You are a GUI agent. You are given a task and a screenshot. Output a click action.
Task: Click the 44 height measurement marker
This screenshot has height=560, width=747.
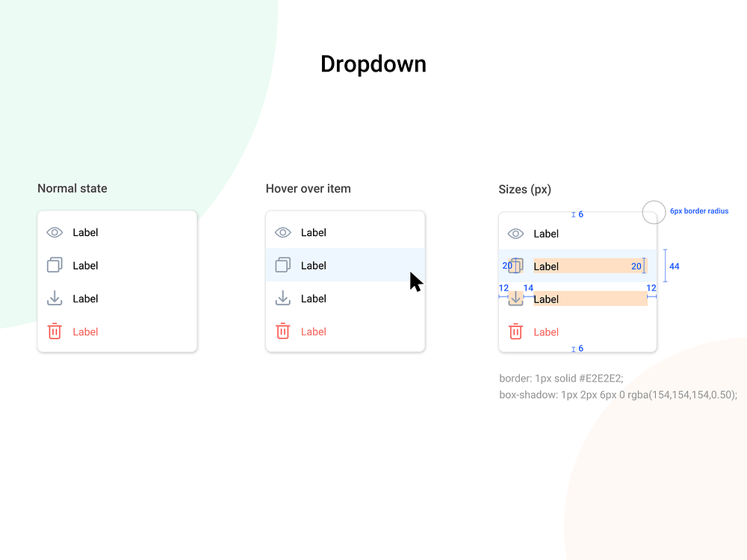coord(673,266)
